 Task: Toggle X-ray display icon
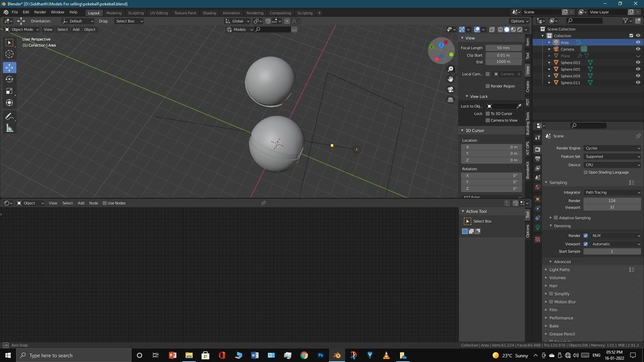tap(492, 29)
